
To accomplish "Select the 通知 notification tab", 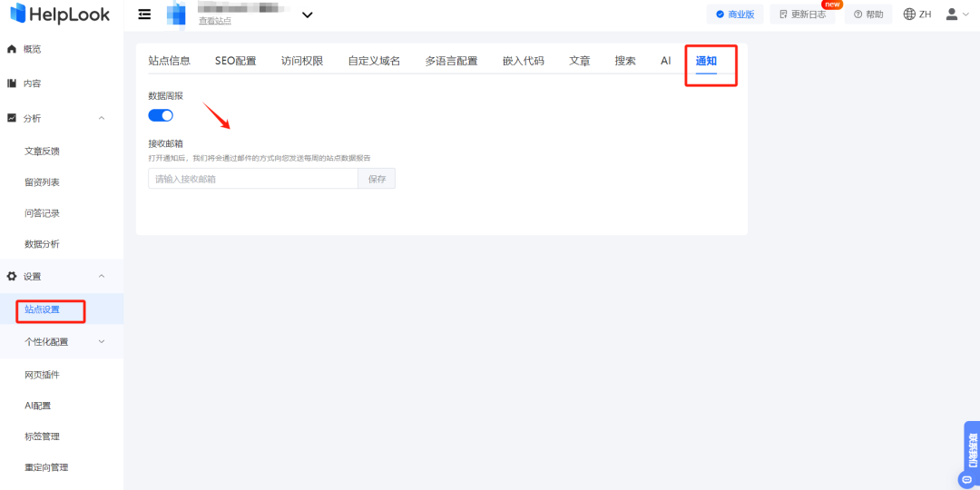I will (706, 61).
